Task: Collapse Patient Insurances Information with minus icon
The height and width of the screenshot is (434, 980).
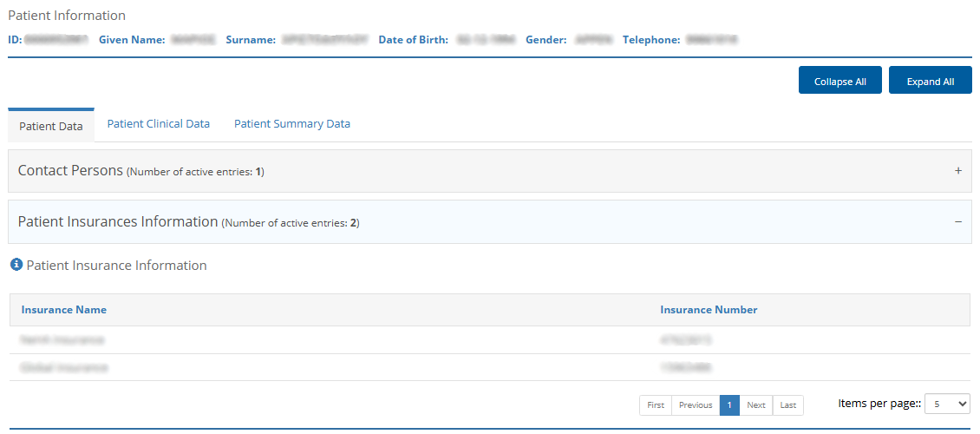Action: tap(957, 222)
